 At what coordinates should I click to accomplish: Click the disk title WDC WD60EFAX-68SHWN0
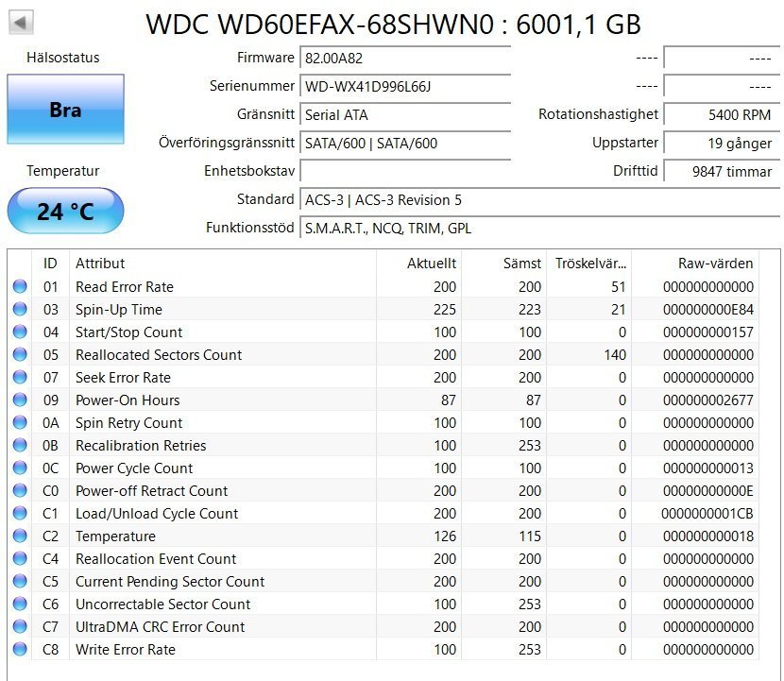pos(320,24)
